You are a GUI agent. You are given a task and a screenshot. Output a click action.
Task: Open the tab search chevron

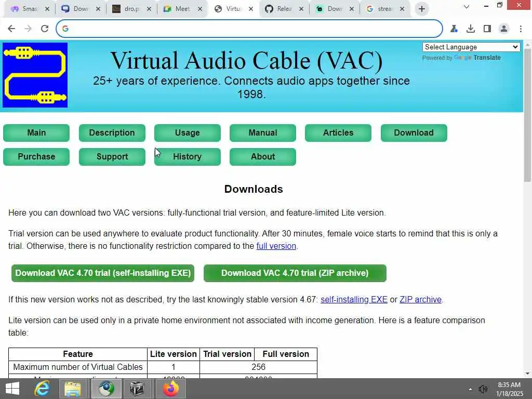click(467, 6)
